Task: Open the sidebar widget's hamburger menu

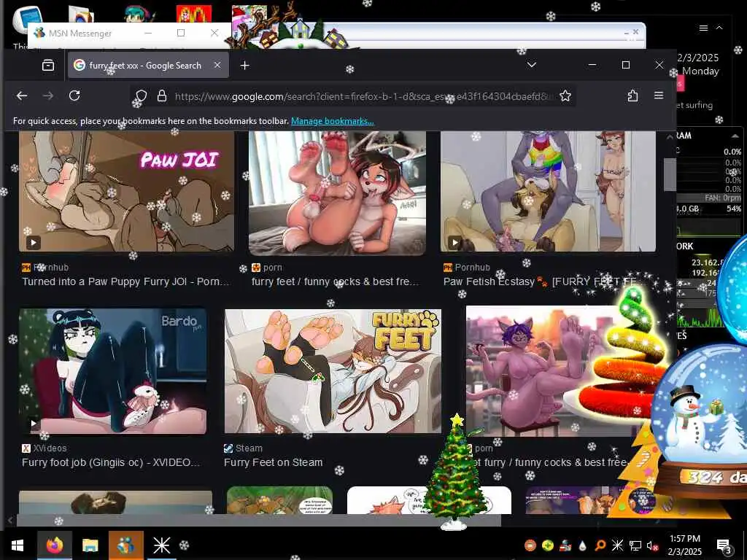Action: (703, 28)
